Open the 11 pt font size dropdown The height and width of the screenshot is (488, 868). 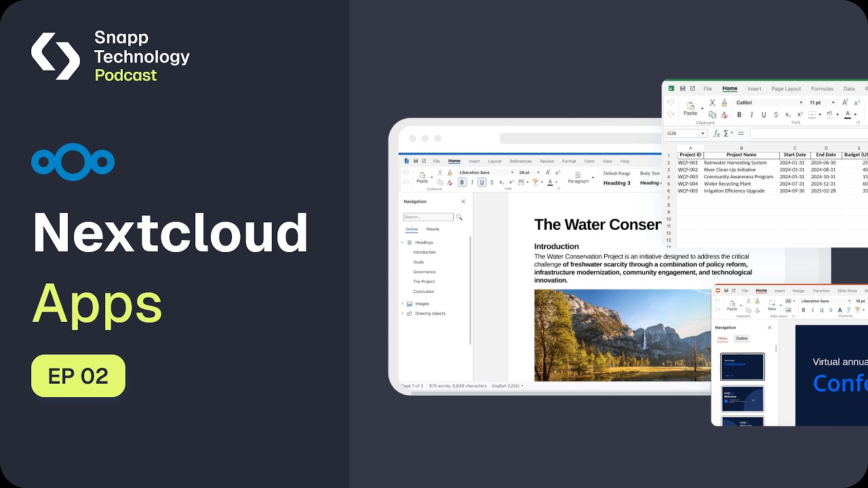(833, 102)
